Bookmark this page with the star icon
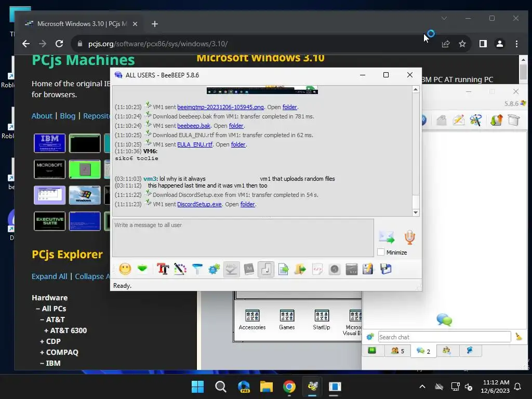Viewport: 532px width, 399px height. [x=462, y=44]
